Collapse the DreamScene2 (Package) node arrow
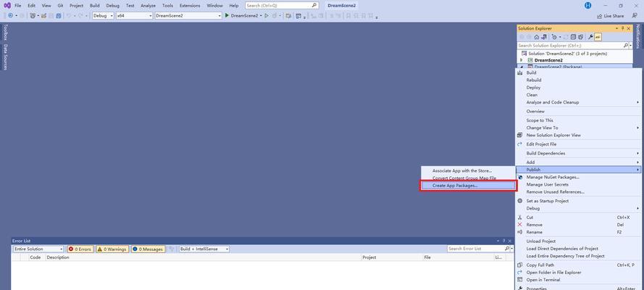Screen dimensions: 644x290 (522, 66)
